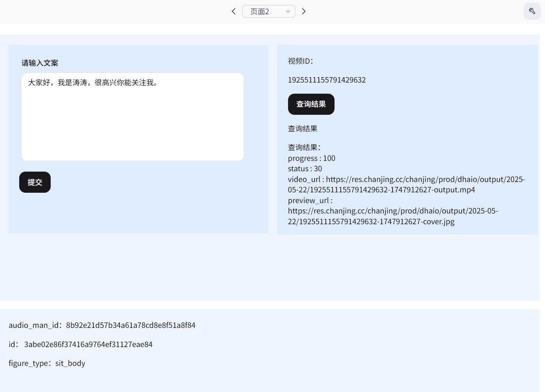Click the 查询结果 caption below the button
The height and width of the screenshot is (392, 545).
(303, 129)
